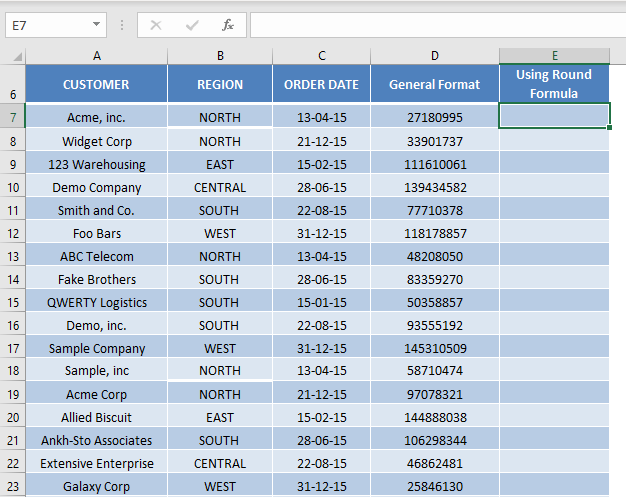Open the Insert Function fx dialog

click(228, 25)
